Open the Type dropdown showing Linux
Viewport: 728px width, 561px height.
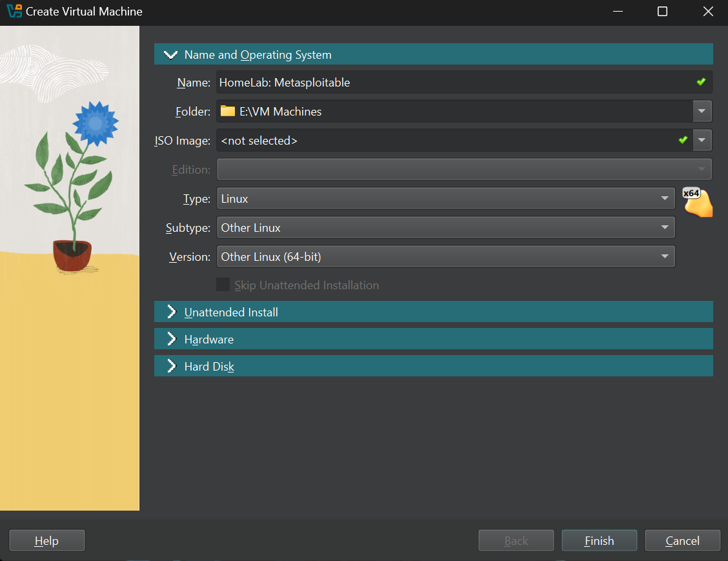[x=445, y=199]
